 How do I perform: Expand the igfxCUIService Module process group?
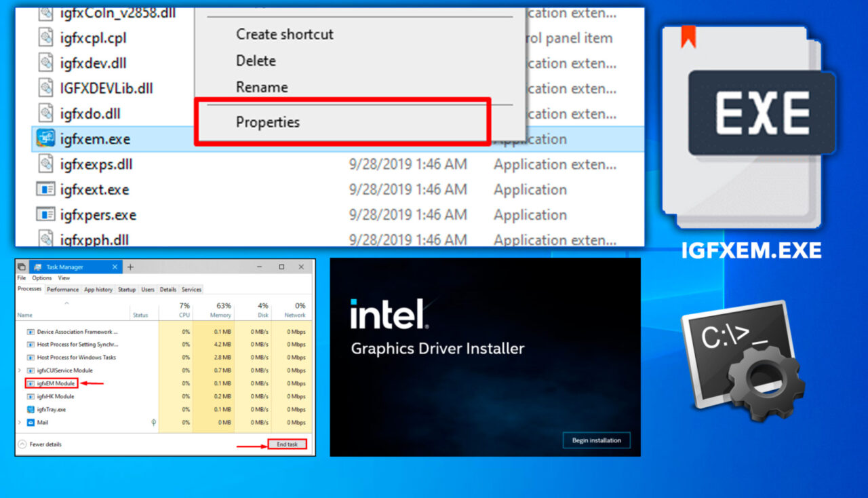coord(20,370)
